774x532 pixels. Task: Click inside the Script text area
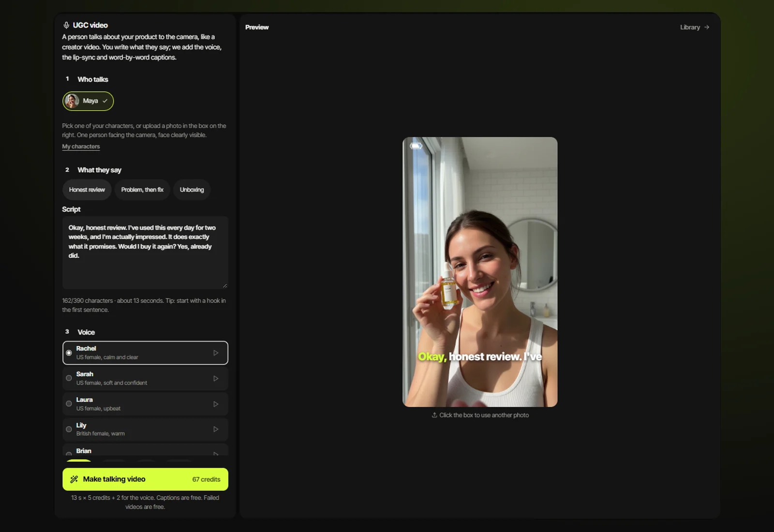(145, 252)
